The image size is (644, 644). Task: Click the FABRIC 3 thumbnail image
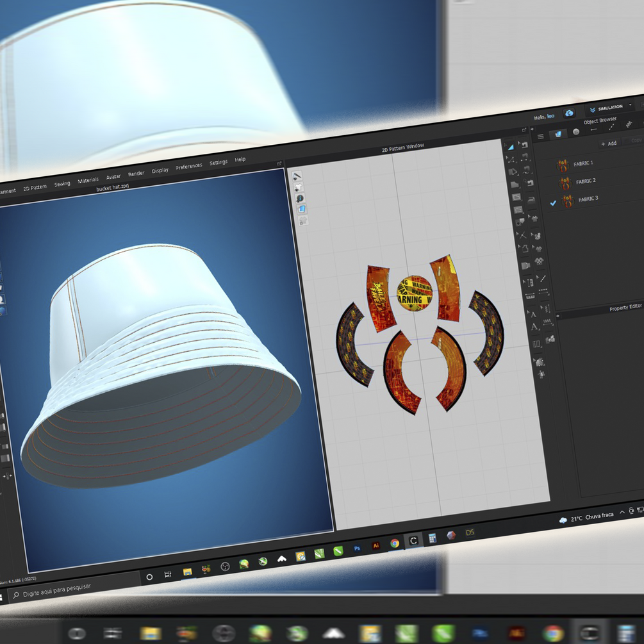[567, 201]
